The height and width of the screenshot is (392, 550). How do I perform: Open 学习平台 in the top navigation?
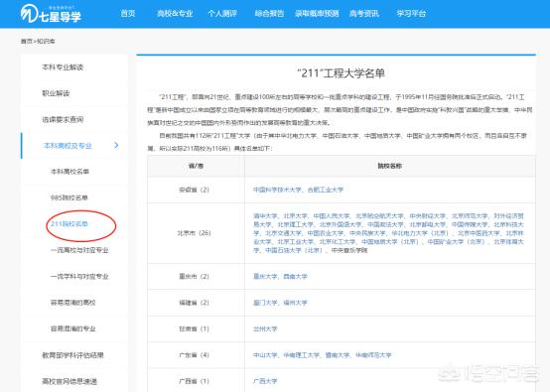(411, 14)
